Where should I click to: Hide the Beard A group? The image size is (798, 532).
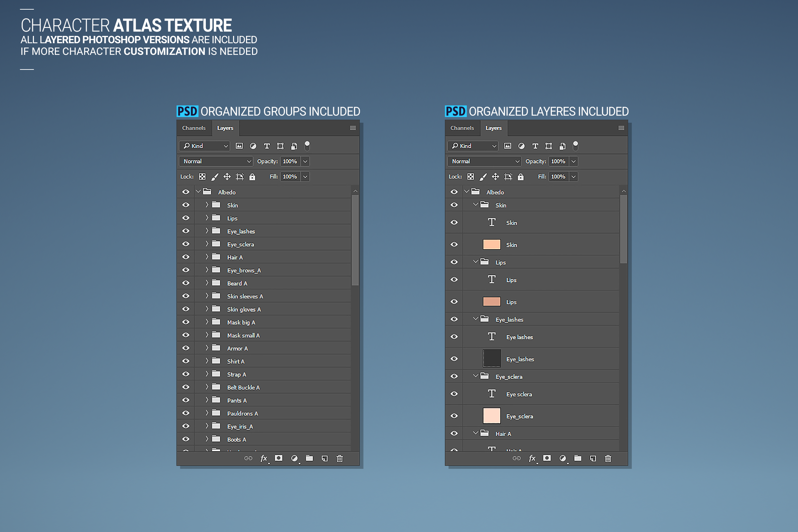[186, 283]
